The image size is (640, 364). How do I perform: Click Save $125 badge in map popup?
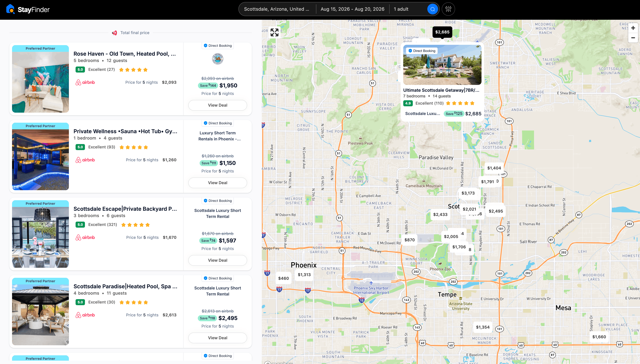pos(454,114)
